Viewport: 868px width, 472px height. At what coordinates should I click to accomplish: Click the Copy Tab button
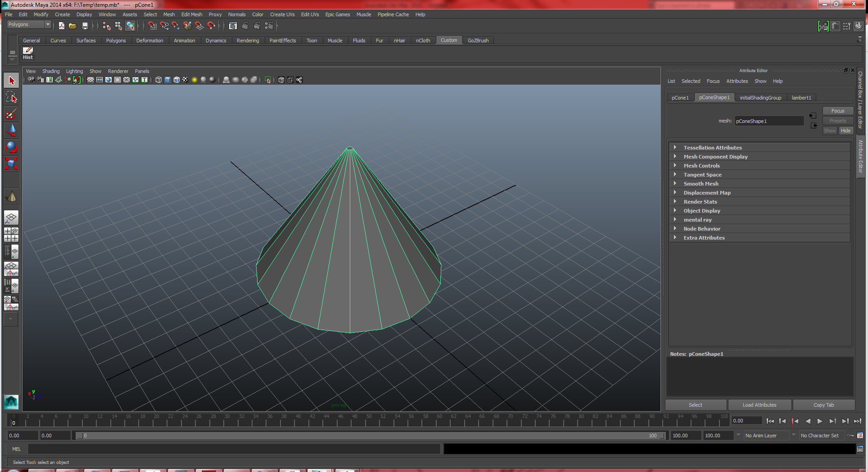click(823, 404)
